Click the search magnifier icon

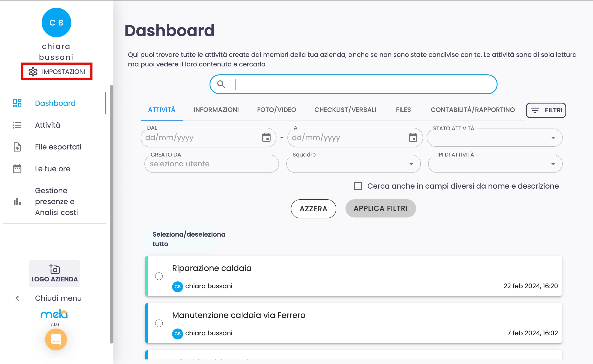221,84
